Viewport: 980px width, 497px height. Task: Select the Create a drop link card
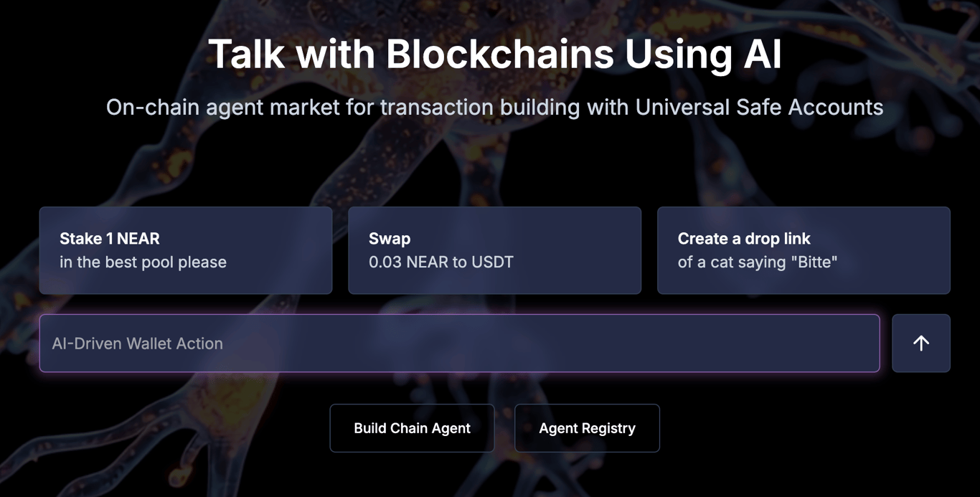tap(804, 250)
